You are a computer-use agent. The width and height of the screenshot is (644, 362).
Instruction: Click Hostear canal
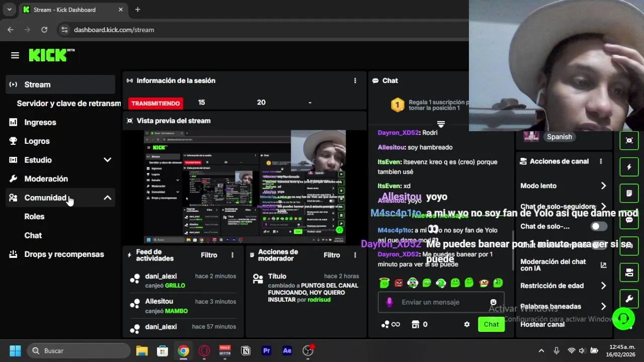pos(542,324)
